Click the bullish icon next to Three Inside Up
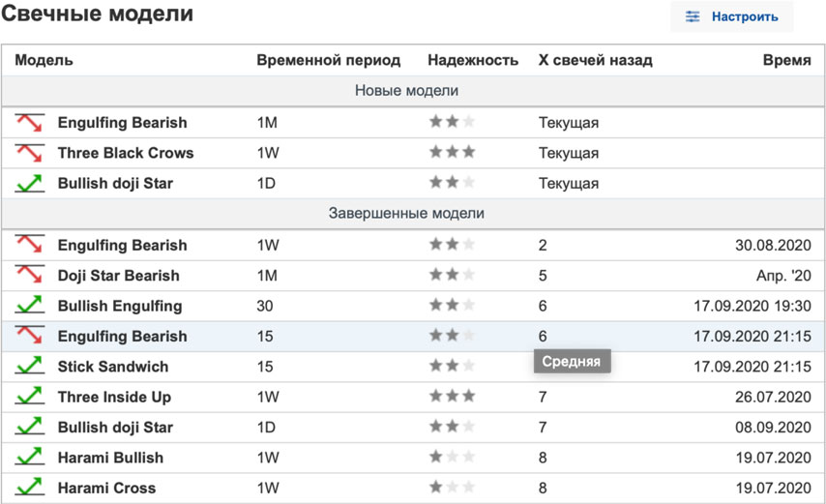 pos(30,397)
